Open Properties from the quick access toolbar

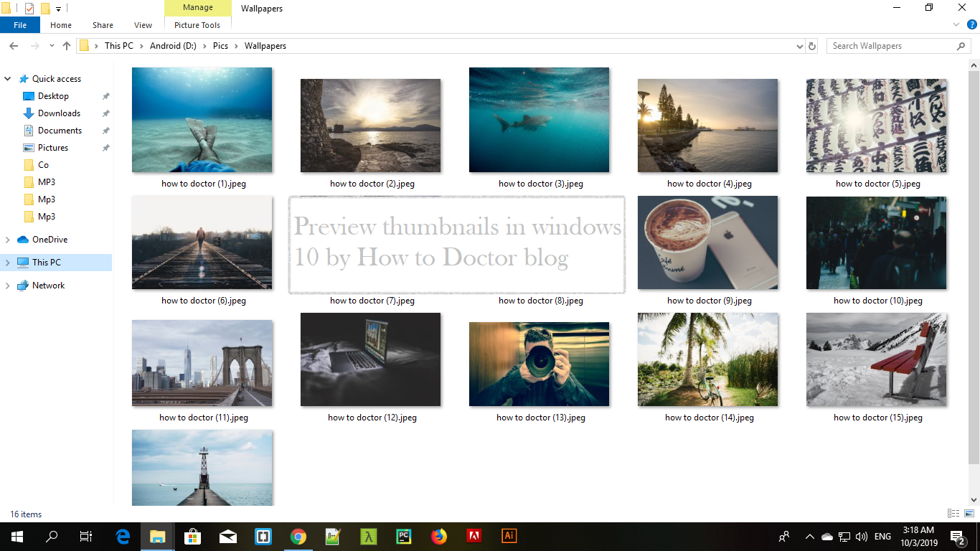(29, 8)
